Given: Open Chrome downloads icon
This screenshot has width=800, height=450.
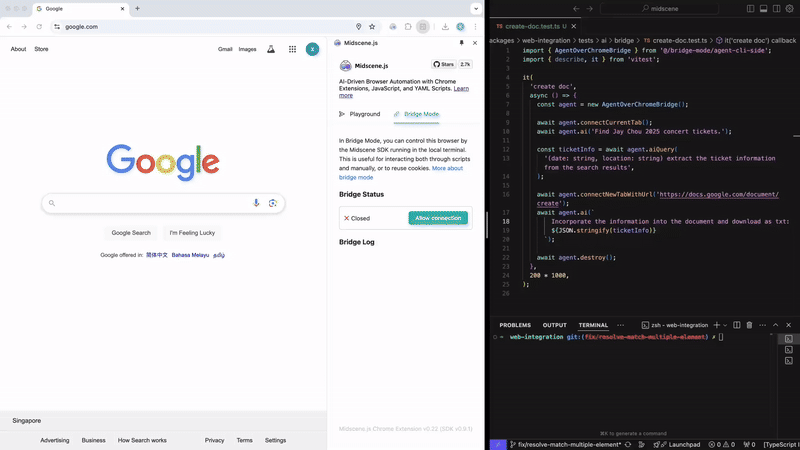Looking at the screenshot, I should (x=445, y=27).
